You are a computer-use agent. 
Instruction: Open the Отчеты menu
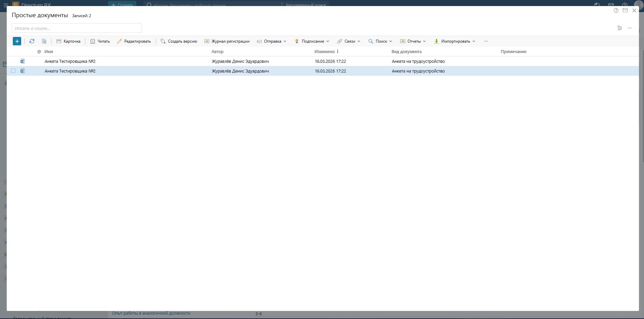pyautogui.click(x=413, y=41)
